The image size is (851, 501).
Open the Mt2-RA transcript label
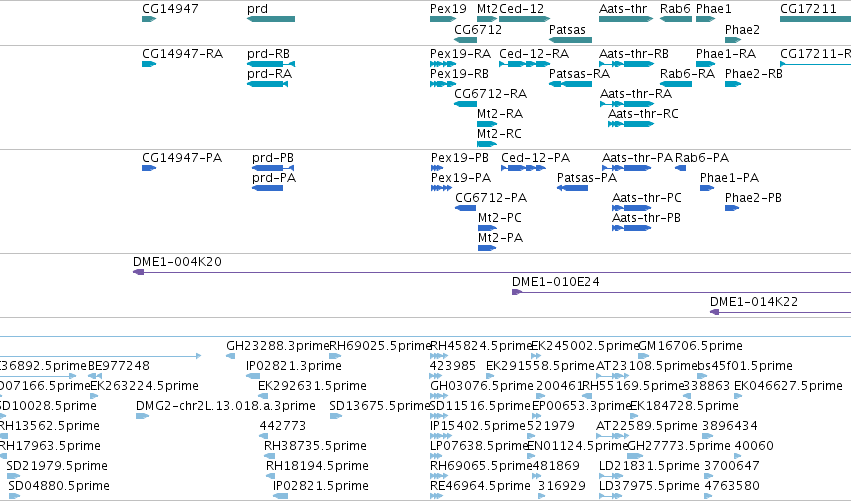coord(500,114)
